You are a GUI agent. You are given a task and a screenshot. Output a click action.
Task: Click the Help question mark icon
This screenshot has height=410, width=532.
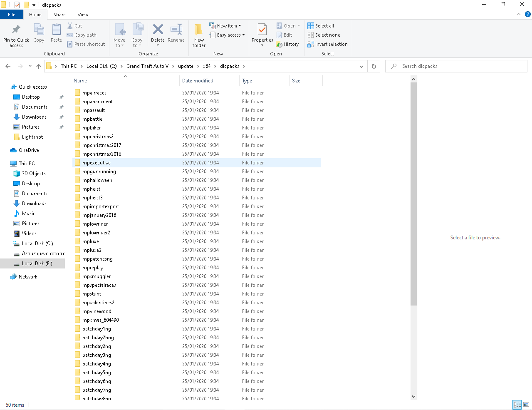[x=527, y=14]
